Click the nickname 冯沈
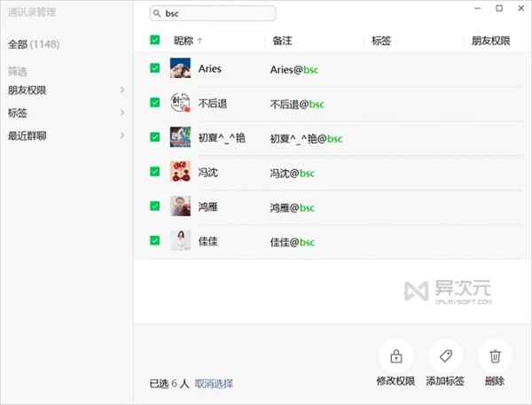The image size is (532, 405). (x=208, y=172)
